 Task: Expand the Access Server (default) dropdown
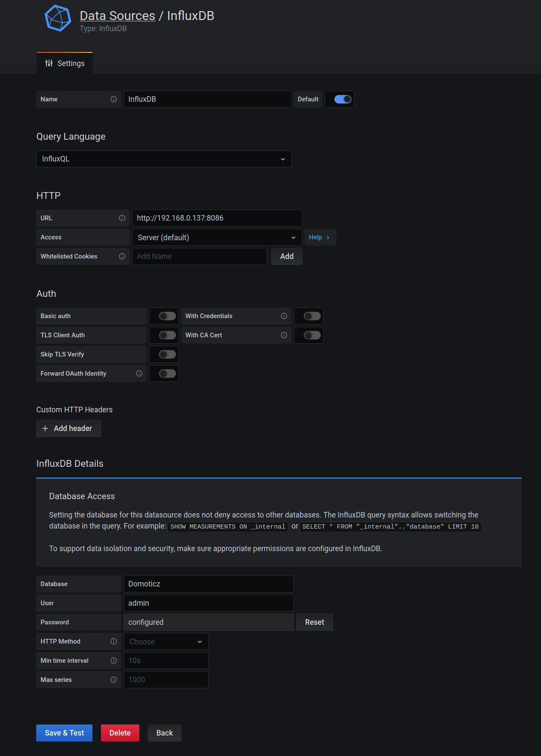[217, 237]
